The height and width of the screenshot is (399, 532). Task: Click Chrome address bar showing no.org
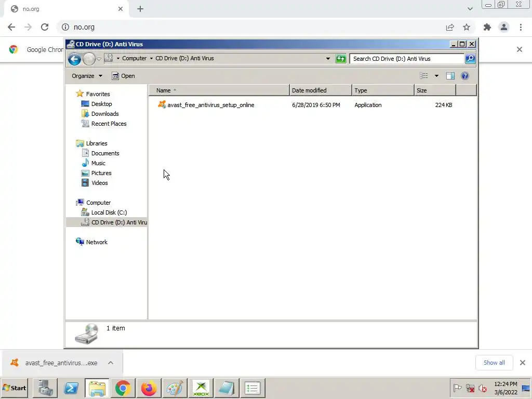click(251, 27)
